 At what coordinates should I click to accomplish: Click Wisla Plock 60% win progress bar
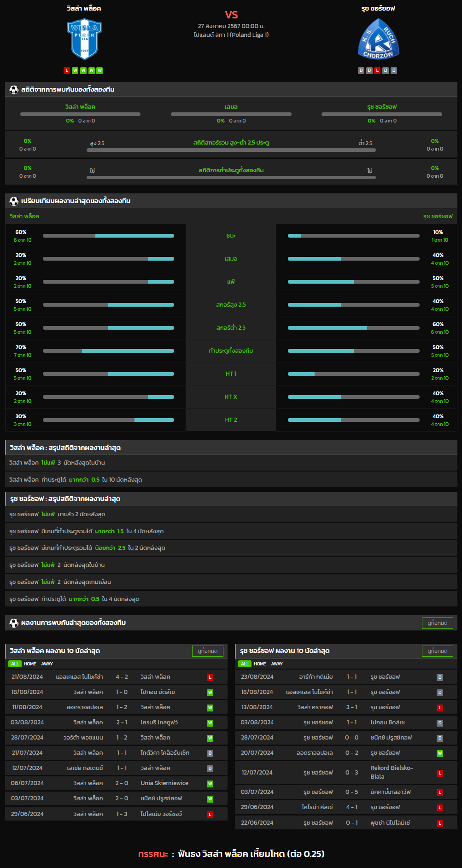tap(108, 236)
